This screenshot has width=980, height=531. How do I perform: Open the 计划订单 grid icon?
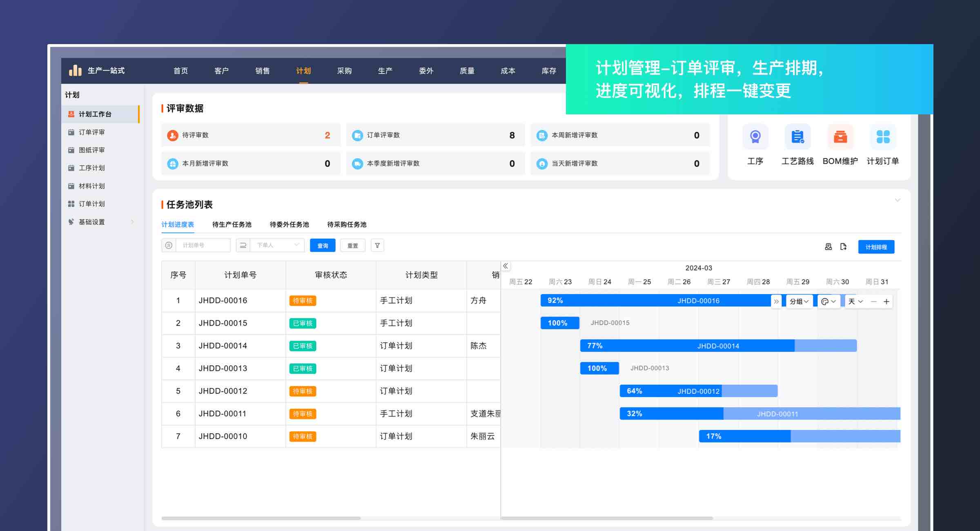[883, 137]
